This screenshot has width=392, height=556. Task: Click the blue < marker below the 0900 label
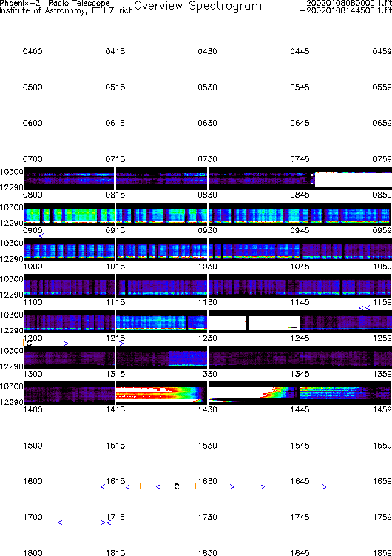[41, 236]
